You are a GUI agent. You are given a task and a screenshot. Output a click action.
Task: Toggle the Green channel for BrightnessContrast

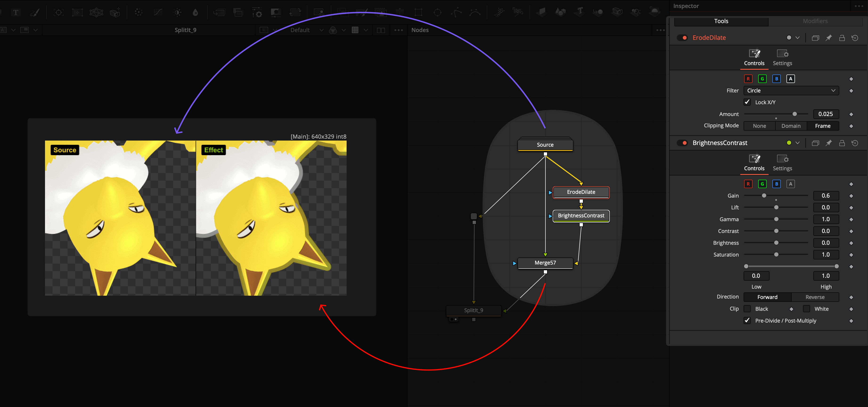762,184
